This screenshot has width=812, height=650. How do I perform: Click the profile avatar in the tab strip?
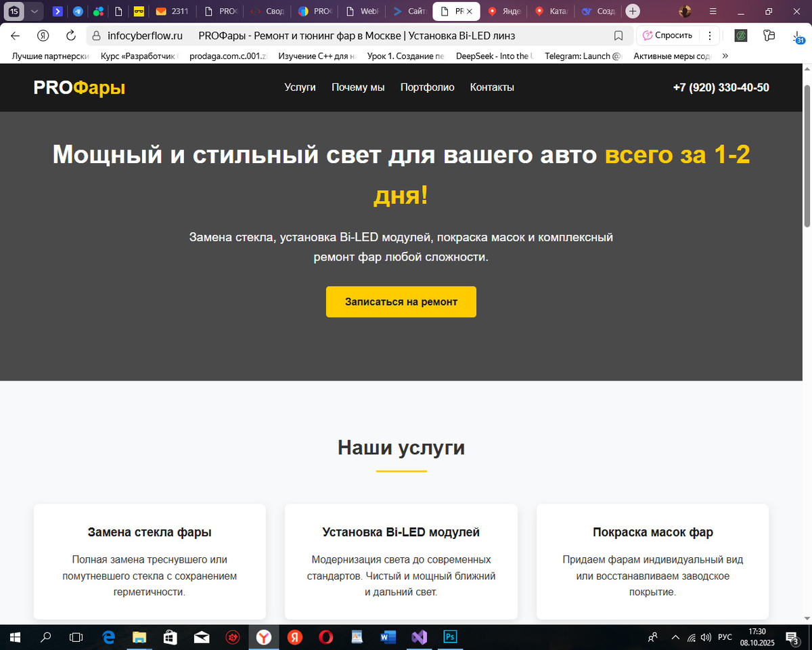click(684, 11)
